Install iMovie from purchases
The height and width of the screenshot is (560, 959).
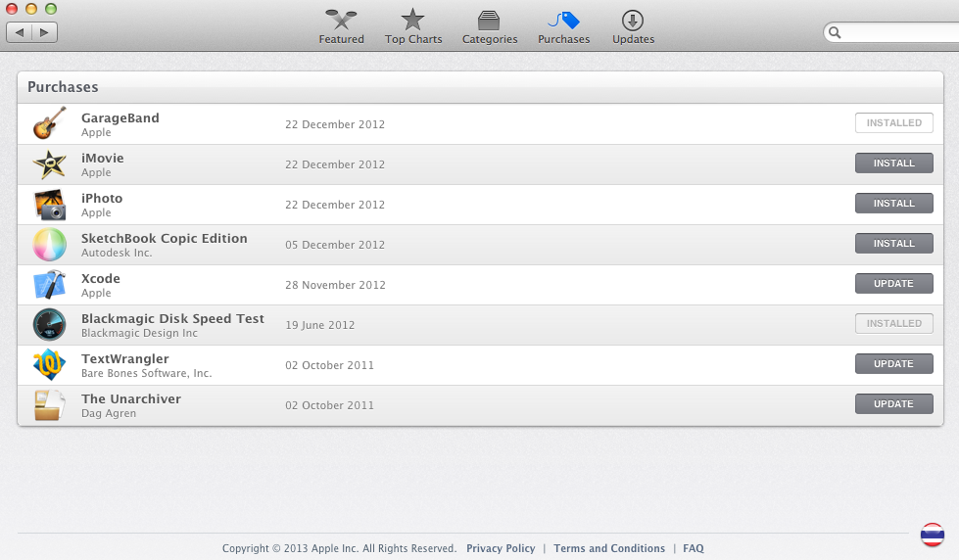(893, 163)
